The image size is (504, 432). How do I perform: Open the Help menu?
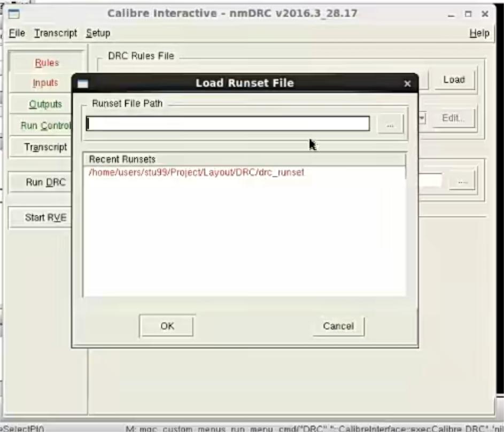(479, 33)
